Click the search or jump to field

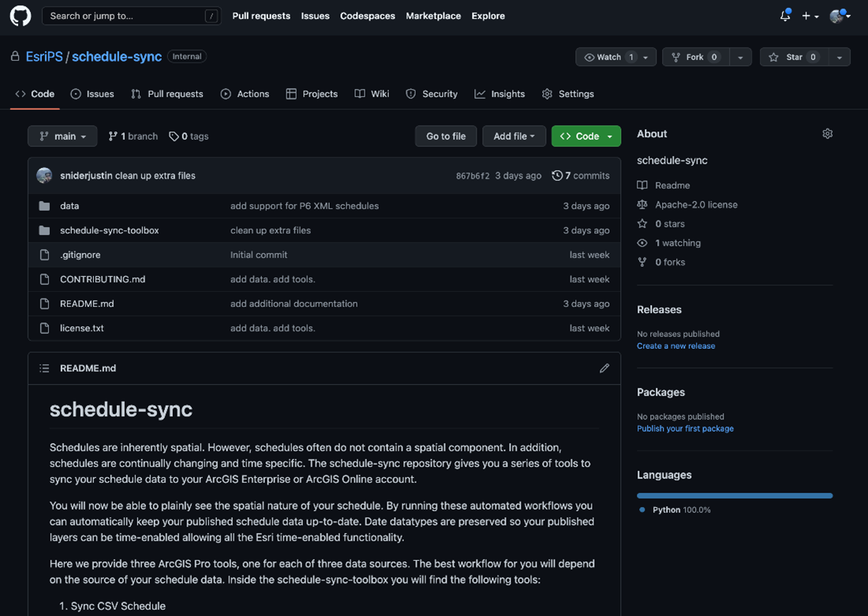point(131,16)
